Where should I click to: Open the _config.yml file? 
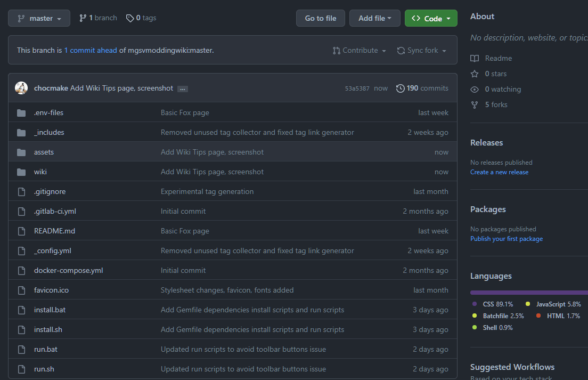53,250
